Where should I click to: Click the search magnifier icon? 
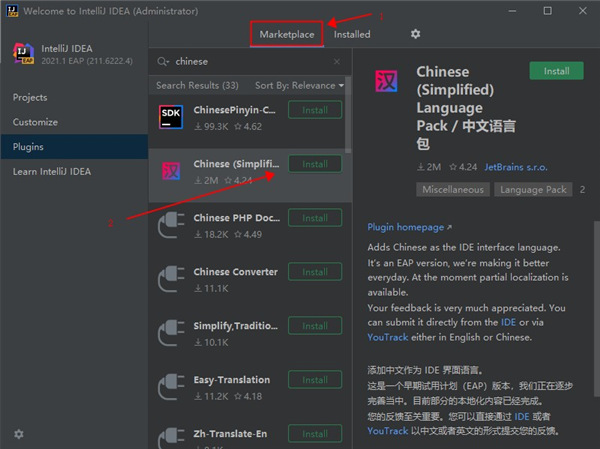click(x=165, y=61)
